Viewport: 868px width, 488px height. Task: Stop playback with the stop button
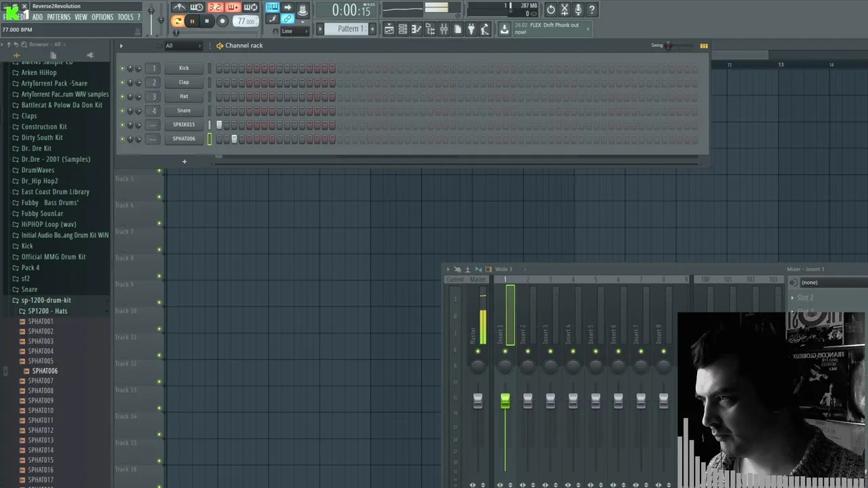207,21
